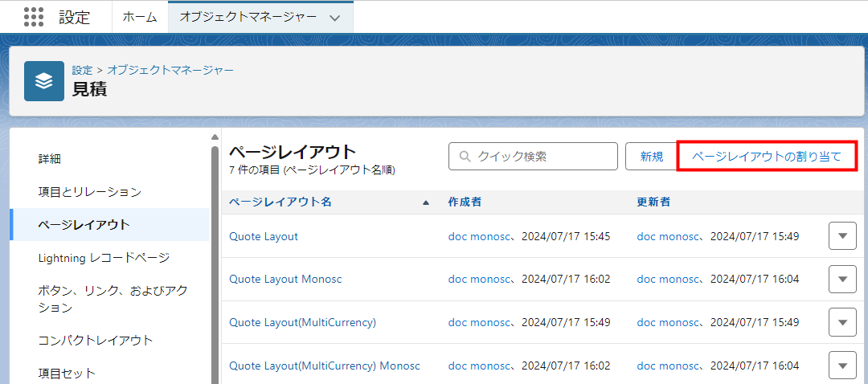Open row menu for Quote Layout Monosc
This screenshot has height=384, width=868.
point(842,279)
